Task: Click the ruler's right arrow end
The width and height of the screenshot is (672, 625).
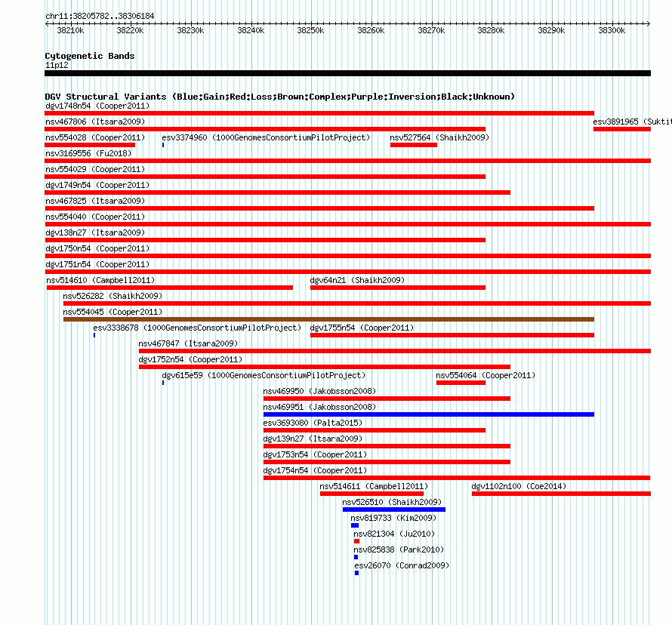Action: coord(649,23)
